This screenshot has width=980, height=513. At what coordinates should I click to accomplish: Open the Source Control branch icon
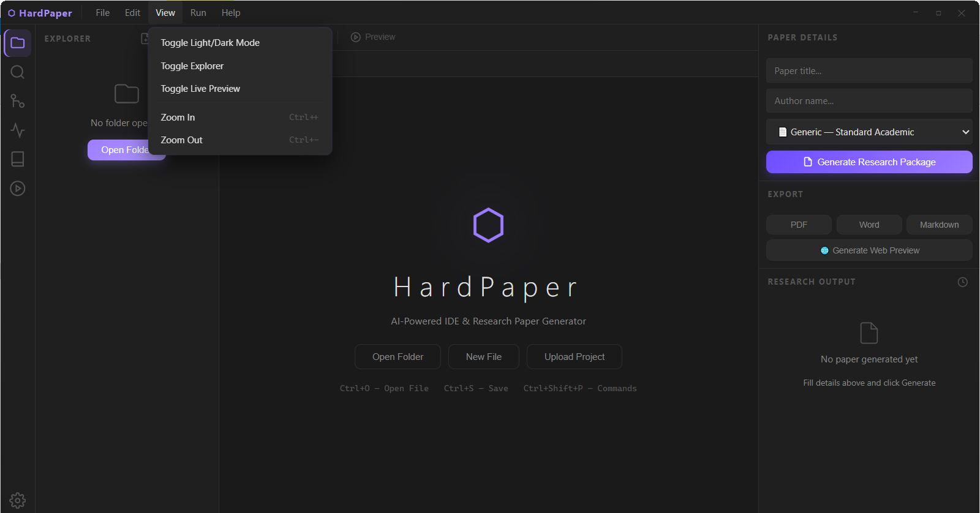coord(18,101)
